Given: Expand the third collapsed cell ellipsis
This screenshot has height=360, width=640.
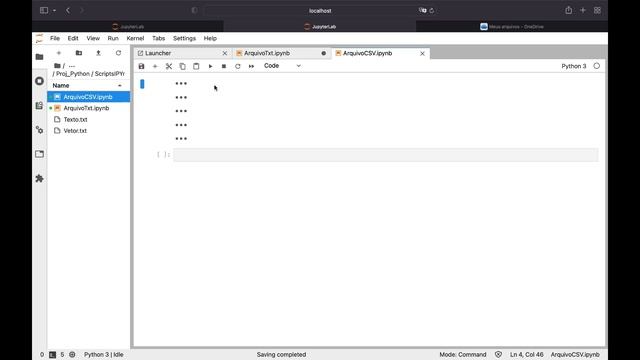Looking at the screenshot, I should click(181, 111).
